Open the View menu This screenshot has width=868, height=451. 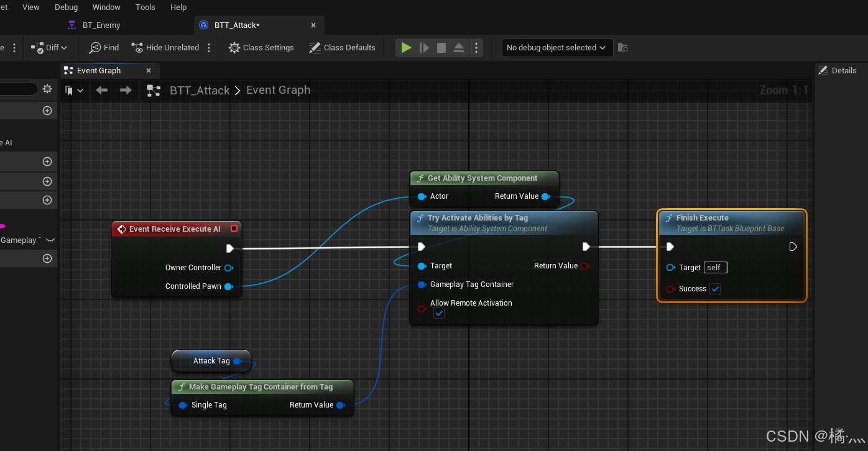30,7
